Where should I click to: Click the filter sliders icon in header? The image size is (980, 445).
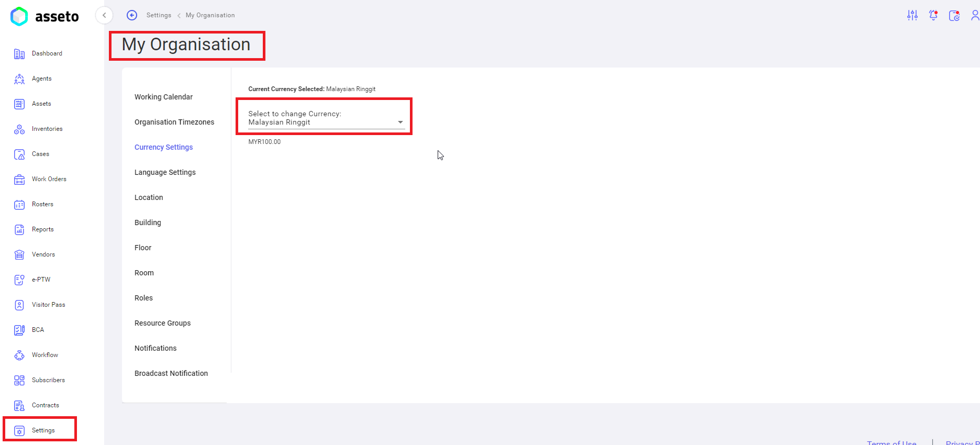click(x=912, y=15)
